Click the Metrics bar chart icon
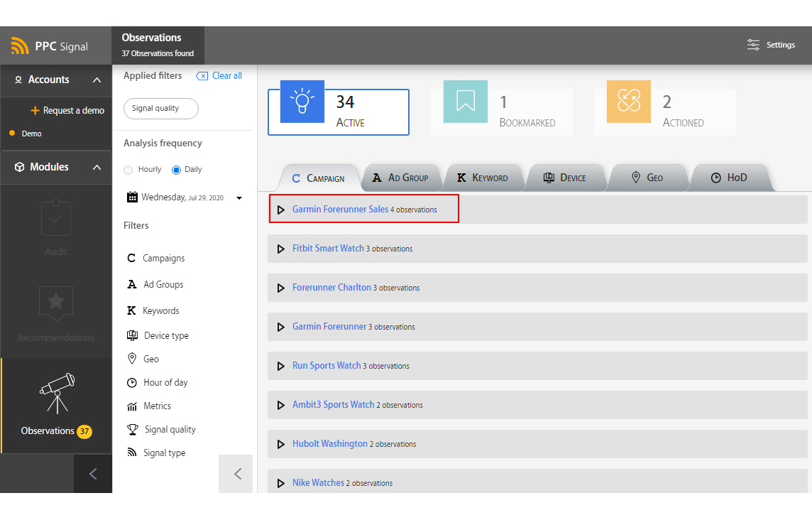The image size is (812, 520). (x=132, y=406)
